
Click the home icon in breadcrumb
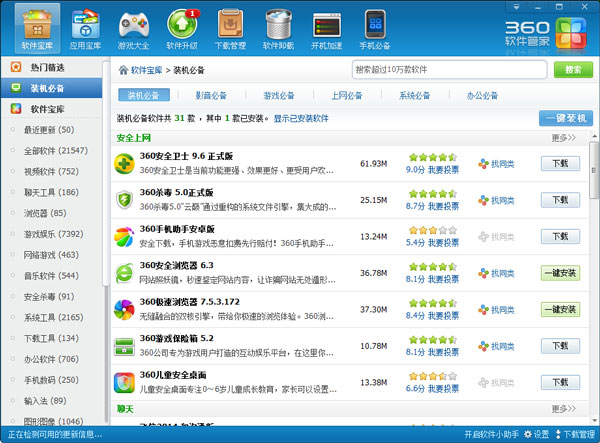(x=123, y=70)
